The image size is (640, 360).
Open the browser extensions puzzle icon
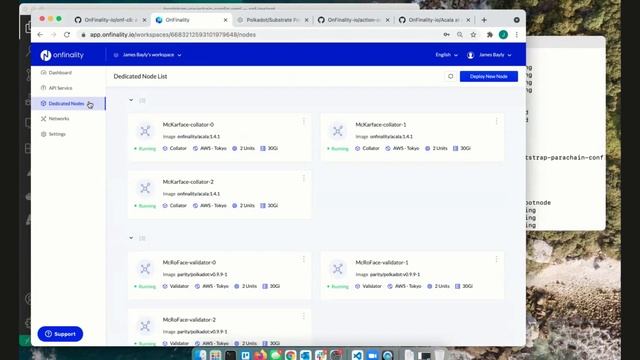coord(489,35)
